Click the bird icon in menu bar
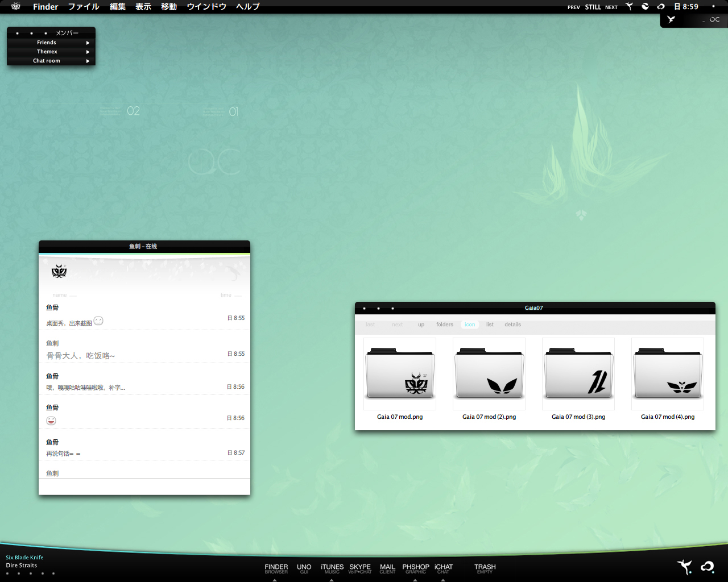 629,6
